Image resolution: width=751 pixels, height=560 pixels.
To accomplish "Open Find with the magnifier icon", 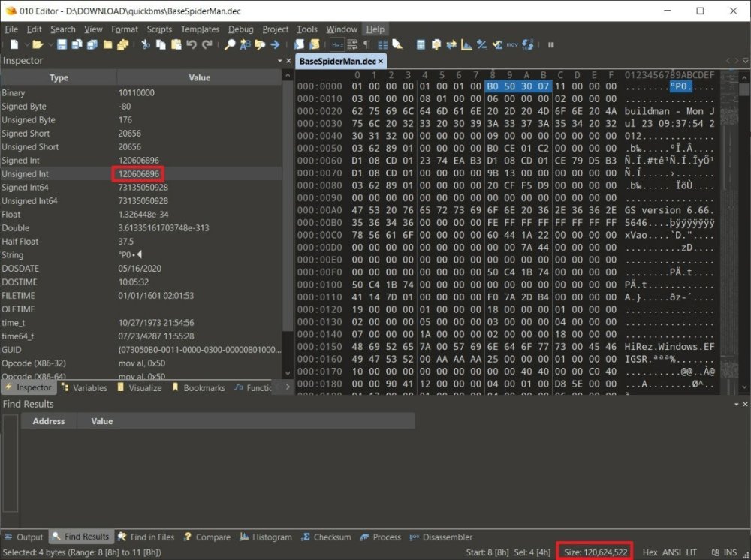I will tap(230, 45).
